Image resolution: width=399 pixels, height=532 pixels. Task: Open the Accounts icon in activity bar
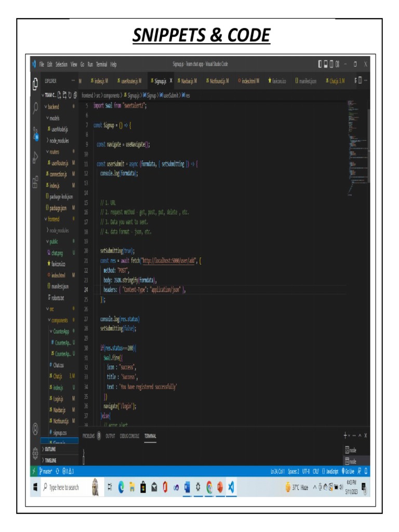[35, 429]
